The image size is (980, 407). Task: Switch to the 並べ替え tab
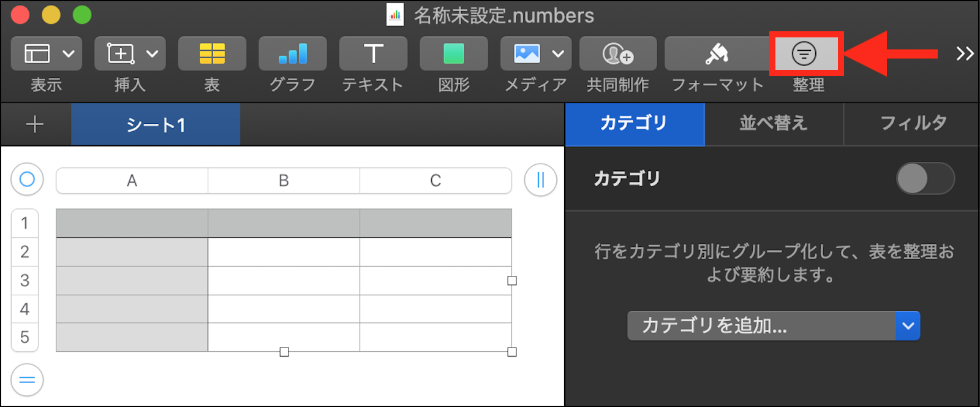tap(774, 124)
